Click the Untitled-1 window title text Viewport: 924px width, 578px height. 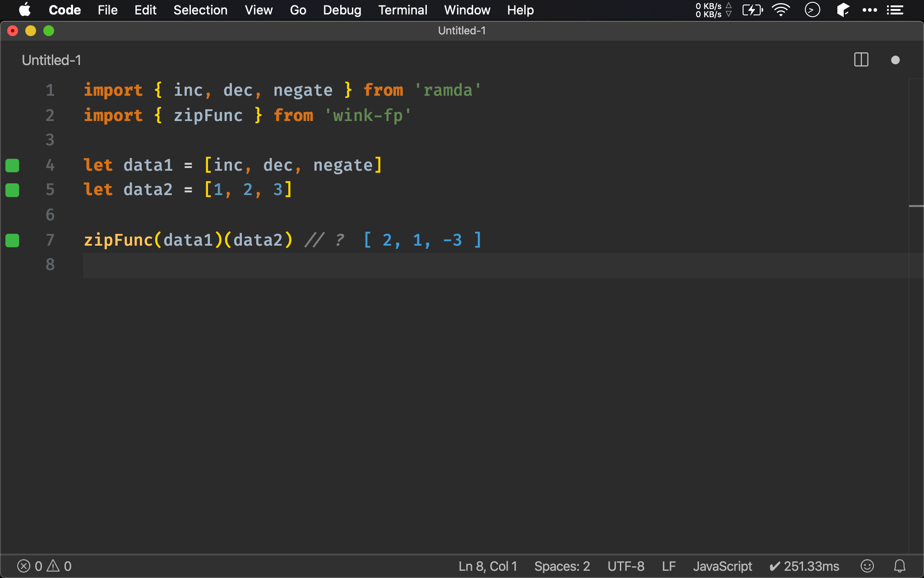click(x=462, y=31)
